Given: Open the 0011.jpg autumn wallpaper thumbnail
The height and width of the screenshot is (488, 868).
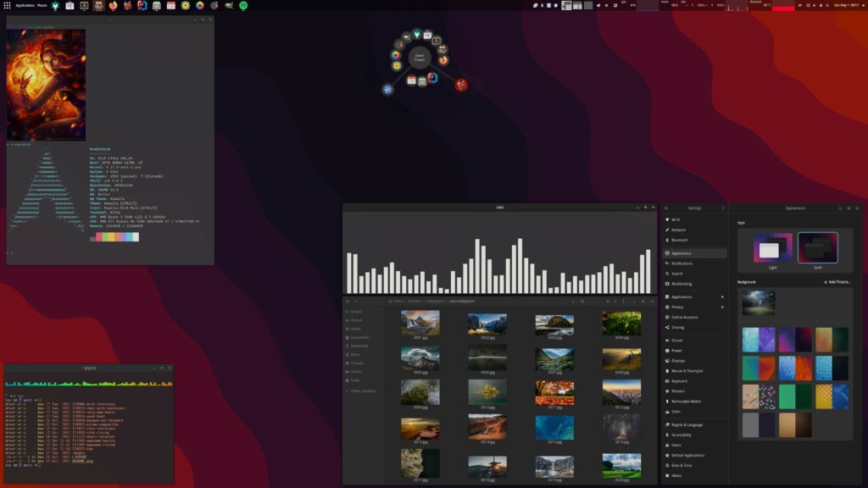Looking at the screenshot, I should click(554, 391).
